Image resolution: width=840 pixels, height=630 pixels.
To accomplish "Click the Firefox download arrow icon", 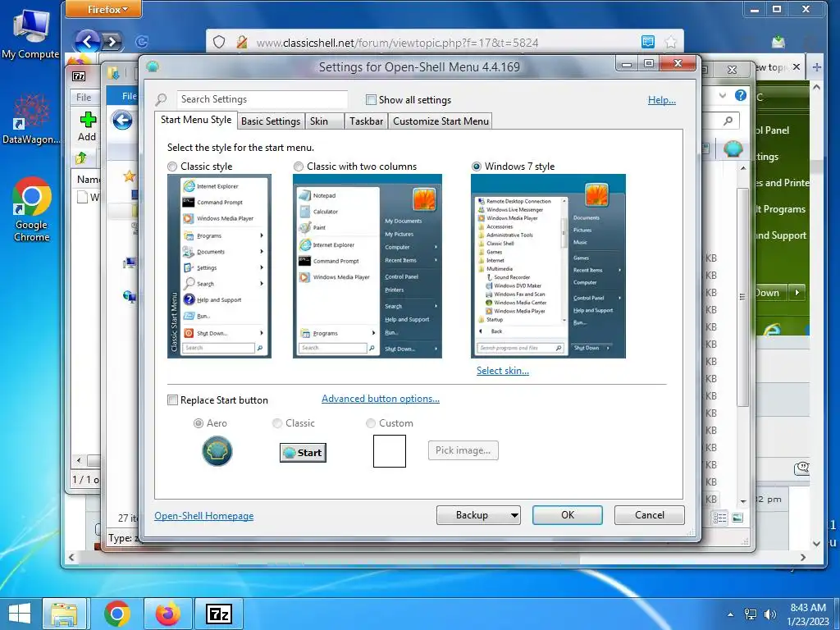I will pos(778,41).
